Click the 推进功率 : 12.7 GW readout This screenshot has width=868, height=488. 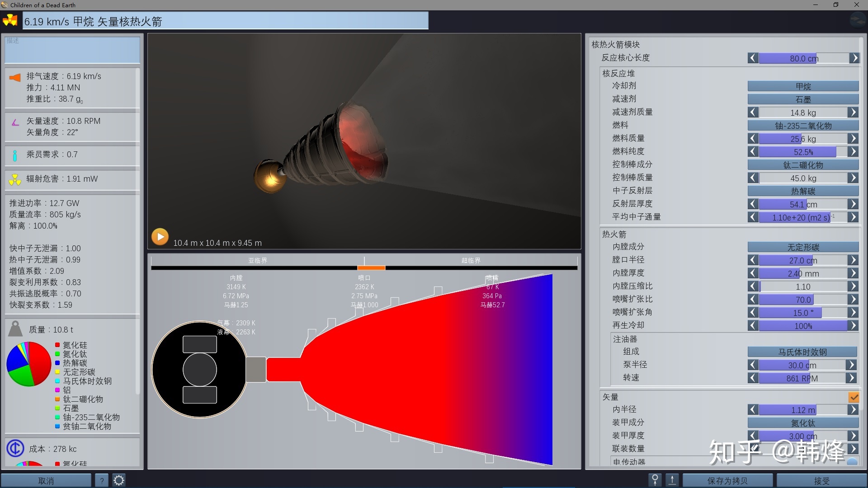click(44, 203)
